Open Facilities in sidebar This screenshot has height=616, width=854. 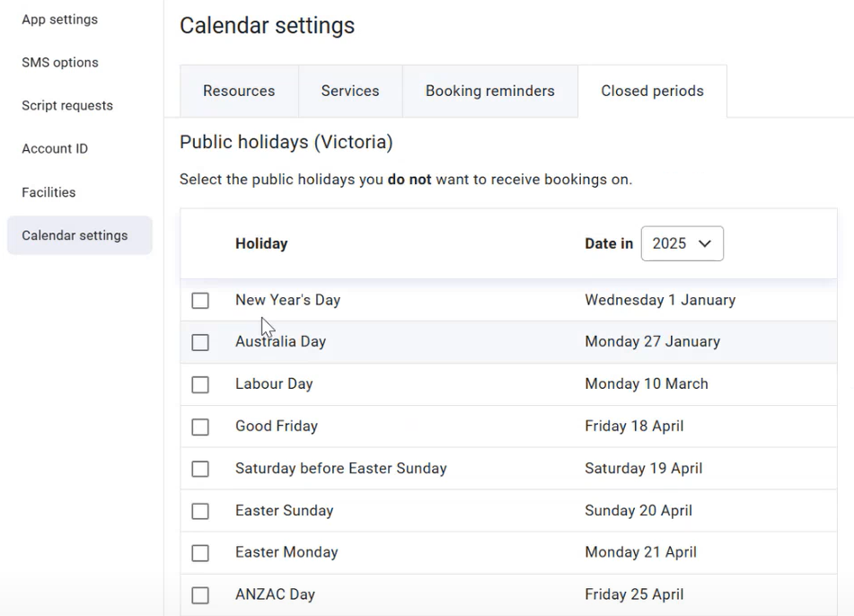[48, 192]
